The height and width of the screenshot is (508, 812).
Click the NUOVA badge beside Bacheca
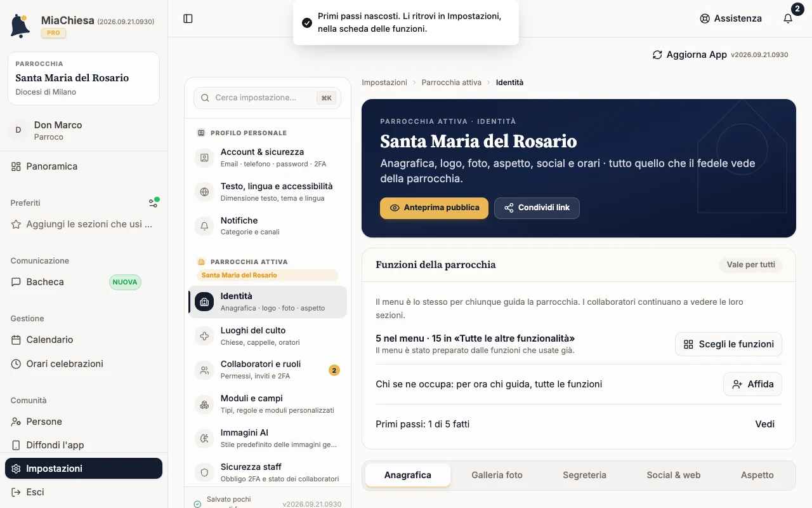125,282
